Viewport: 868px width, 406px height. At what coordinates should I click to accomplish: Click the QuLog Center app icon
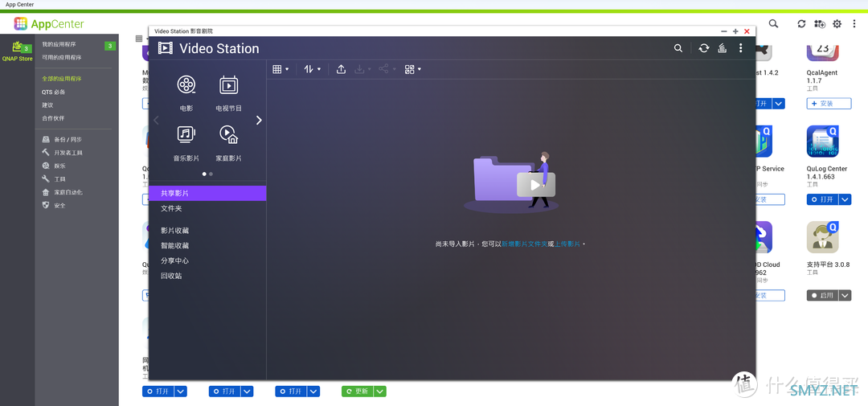coord(823,141)
